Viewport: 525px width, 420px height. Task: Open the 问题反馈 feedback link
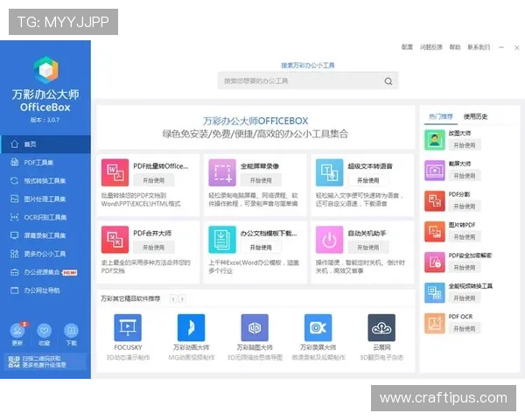[x=431, y=47]
